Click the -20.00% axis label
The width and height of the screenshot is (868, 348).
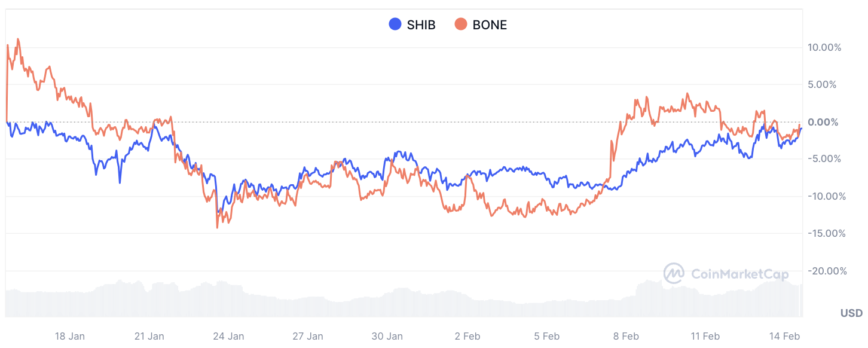coord(824,271)
